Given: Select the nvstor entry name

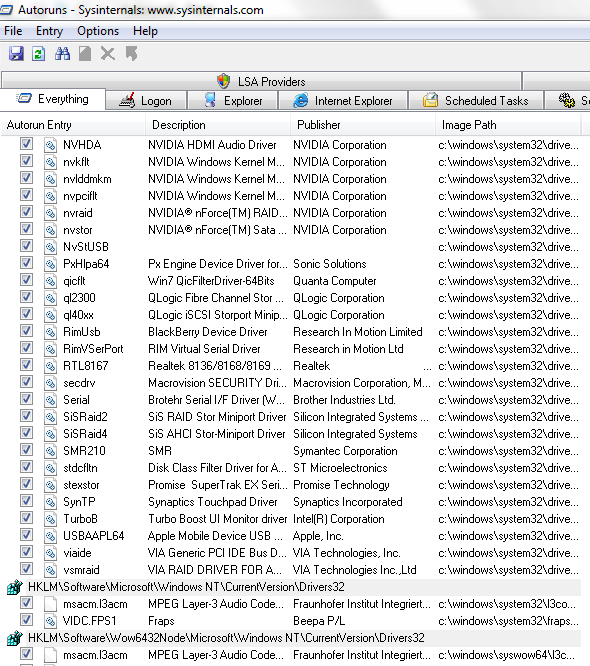Looking at the screenshot, I should pos(78,230).
